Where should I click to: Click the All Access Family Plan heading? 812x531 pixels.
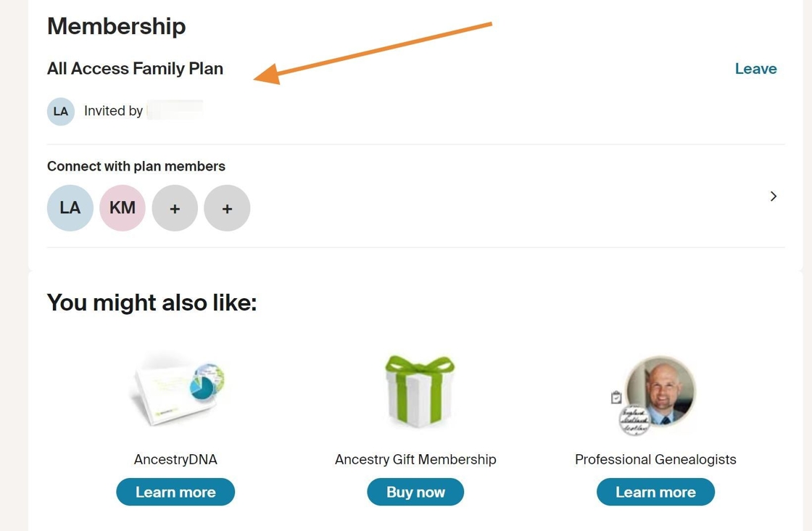pos(135,69)
